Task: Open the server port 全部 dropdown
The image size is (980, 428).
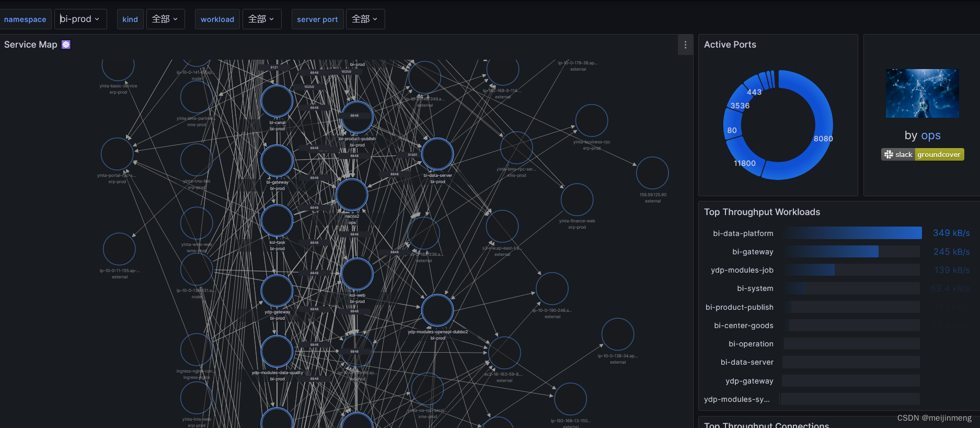Action: 365,19
